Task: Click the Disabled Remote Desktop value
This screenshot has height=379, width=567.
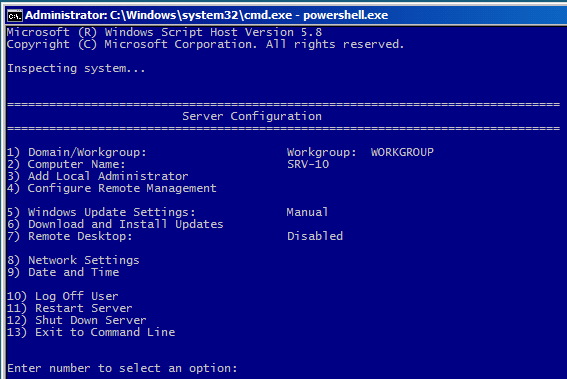Action: pyautogui.click(x=315, y=236)
